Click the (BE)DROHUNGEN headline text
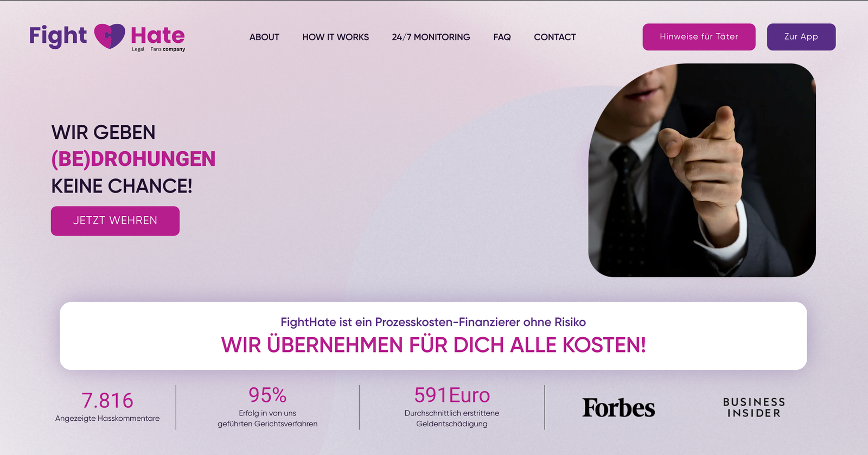 133,159
